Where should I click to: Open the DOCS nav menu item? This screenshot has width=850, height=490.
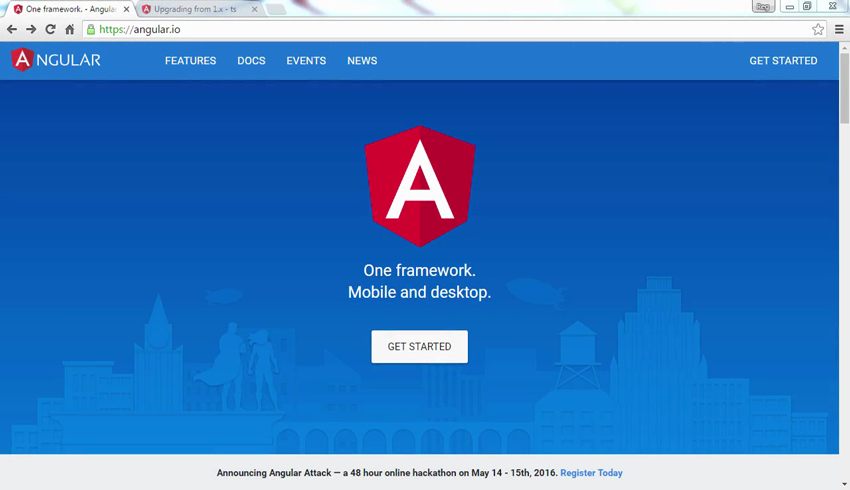pos(252,61)
